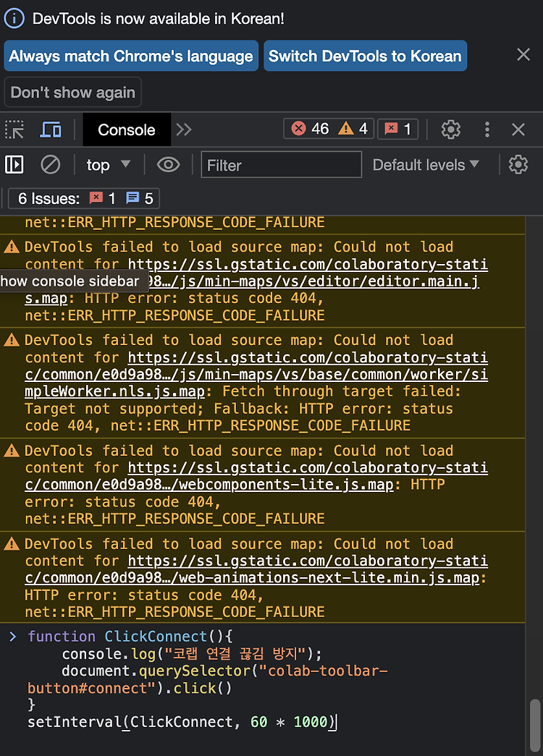
Task: Open Console settings gear icon
Action: (518, 165)
